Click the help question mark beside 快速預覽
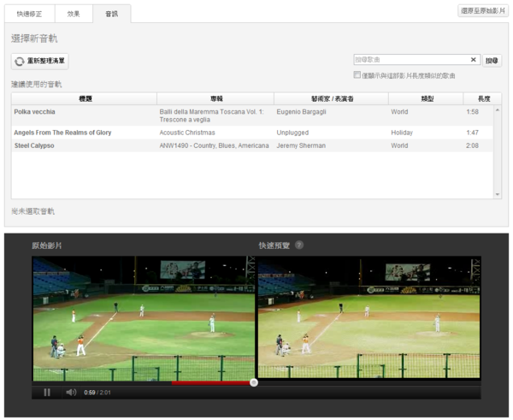This screenshot has width=513, height=420. point(299,245)
